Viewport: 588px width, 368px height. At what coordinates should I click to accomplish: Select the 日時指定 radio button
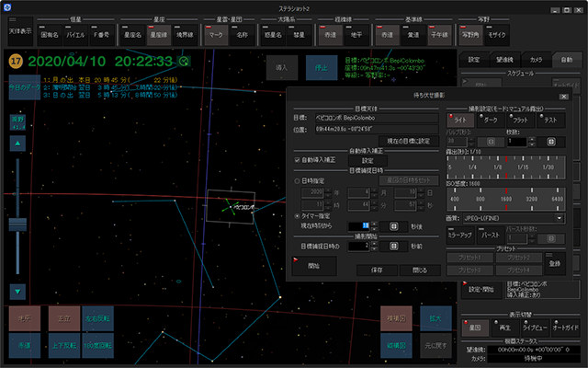[x=297, y=182]
